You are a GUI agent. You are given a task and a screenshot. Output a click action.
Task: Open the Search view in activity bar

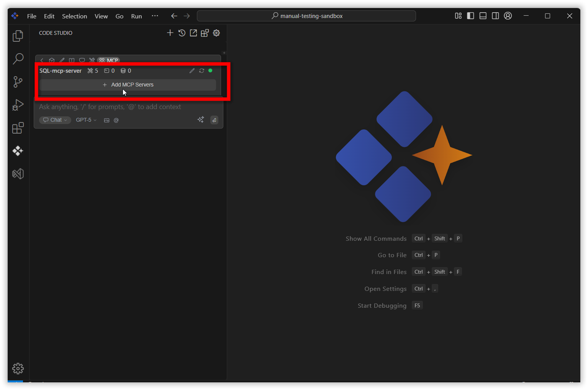coord(18,59)
